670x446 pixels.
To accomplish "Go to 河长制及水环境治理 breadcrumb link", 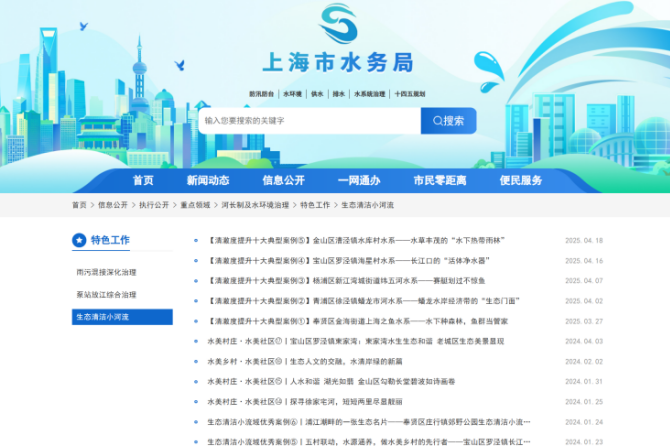I will pos(255,204).
